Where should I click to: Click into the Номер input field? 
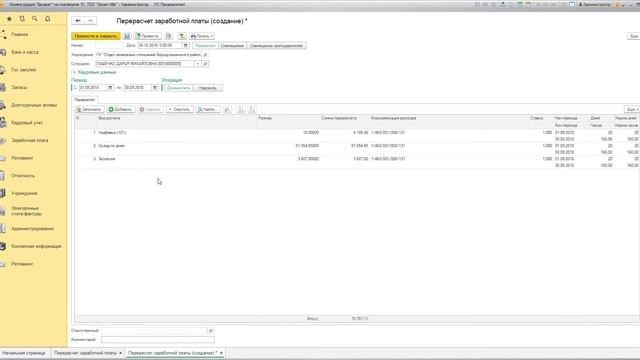(x=109, y=45)
